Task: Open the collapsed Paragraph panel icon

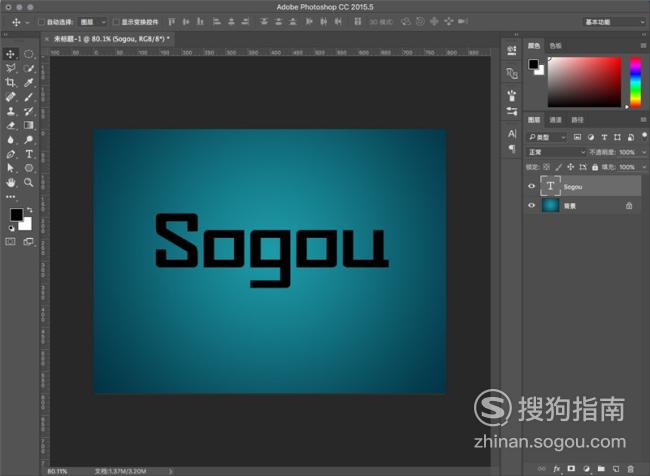Action: click(512, 148)
